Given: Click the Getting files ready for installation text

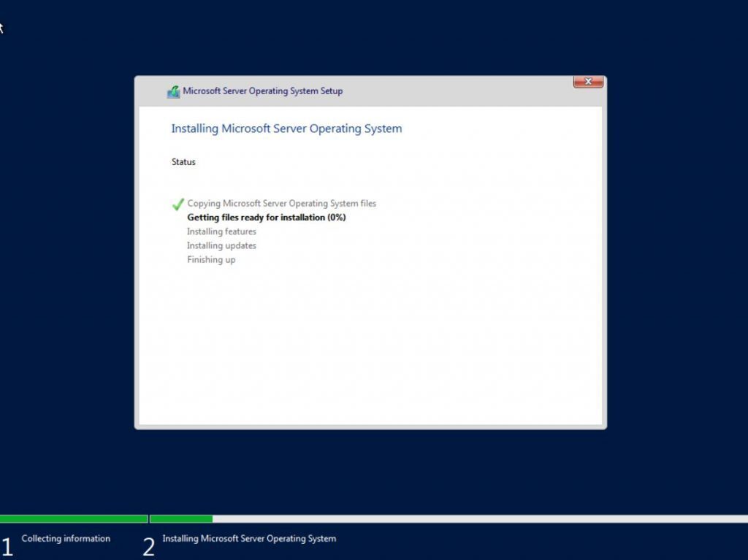Looking at the screenshot, I should click(266, 218).
